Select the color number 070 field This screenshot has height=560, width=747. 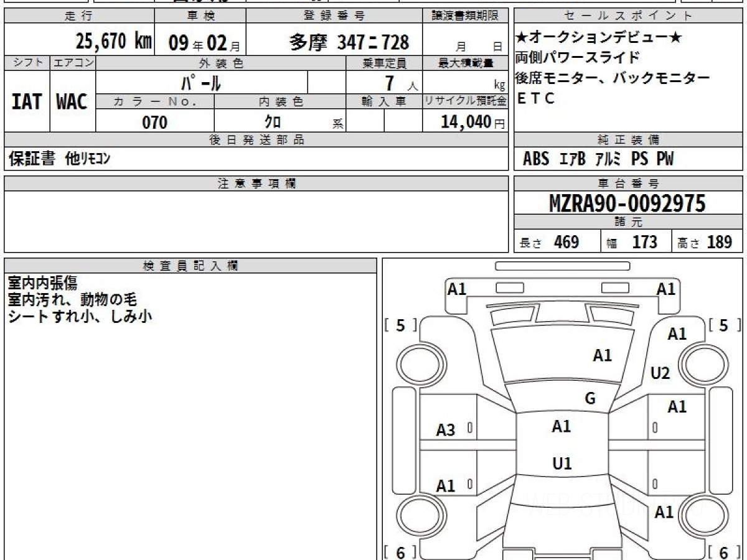pyautogui.click(x=155, y=123)
